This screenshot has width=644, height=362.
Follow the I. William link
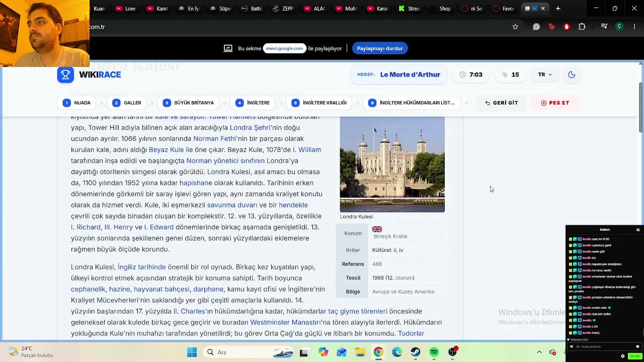307,150
